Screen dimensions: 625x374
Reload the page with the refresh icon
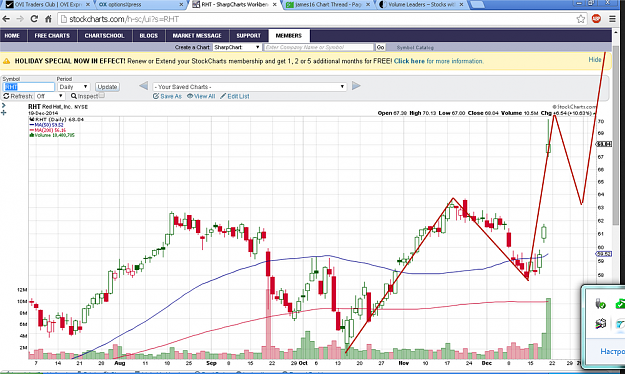click(34, 19)
